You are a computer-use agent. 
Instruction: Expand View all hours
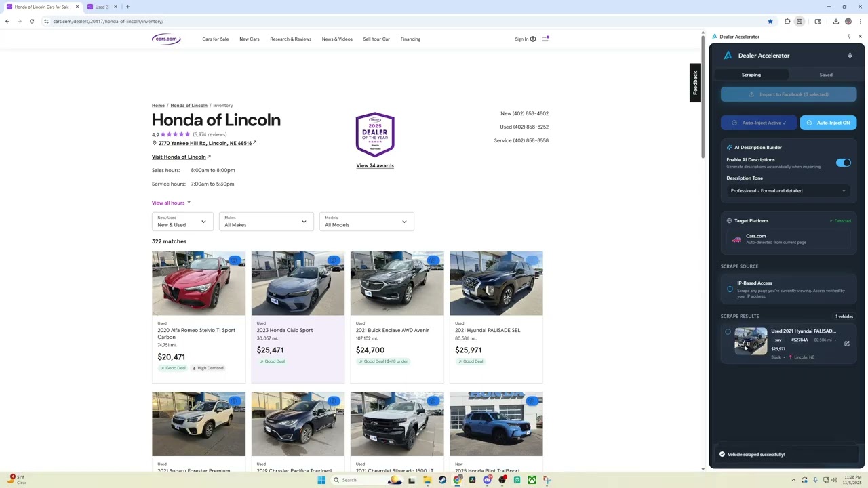point(171,203)
